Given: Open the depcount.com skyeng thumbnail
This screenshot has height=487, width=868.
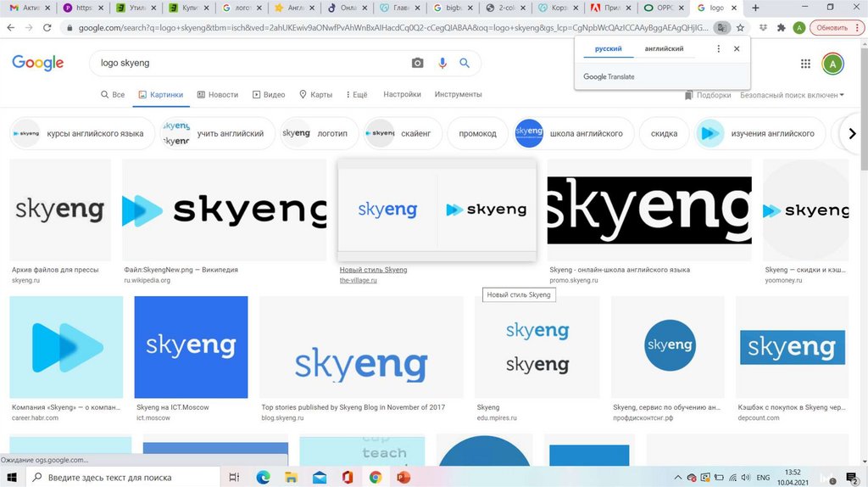Looking at the screenshot, I should click(793, 347).
